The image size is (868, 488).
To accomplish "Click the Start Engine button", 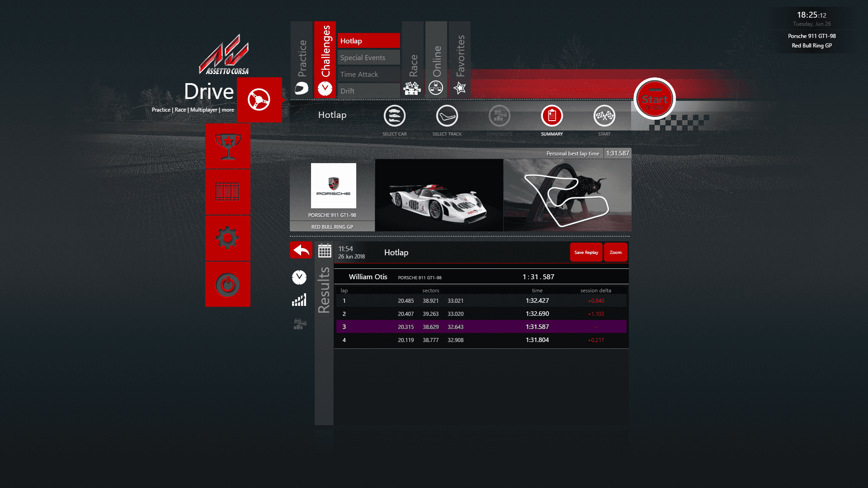I will pyautogui.click(x=655, y=99).
